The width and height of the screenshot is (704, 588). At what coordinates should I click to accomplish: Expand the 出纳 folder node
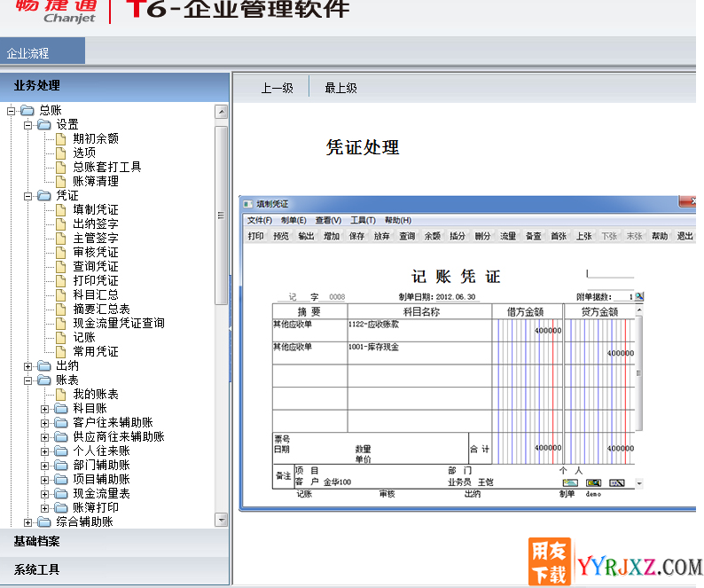click(x=27, y=366)
